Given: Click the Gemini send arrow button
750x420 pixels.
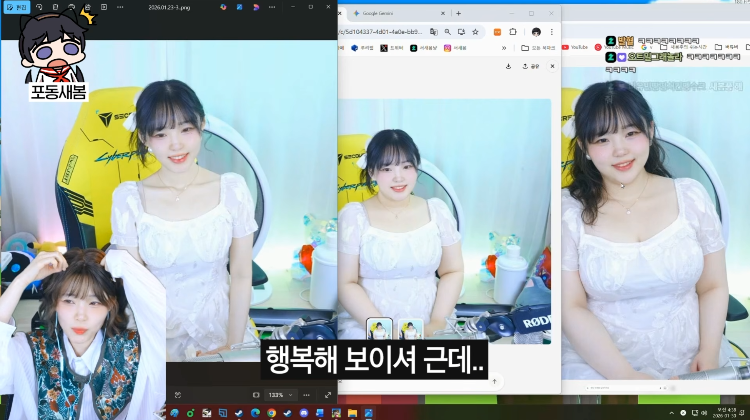Looking at the screenshot, I should click(x=495, y=381).
